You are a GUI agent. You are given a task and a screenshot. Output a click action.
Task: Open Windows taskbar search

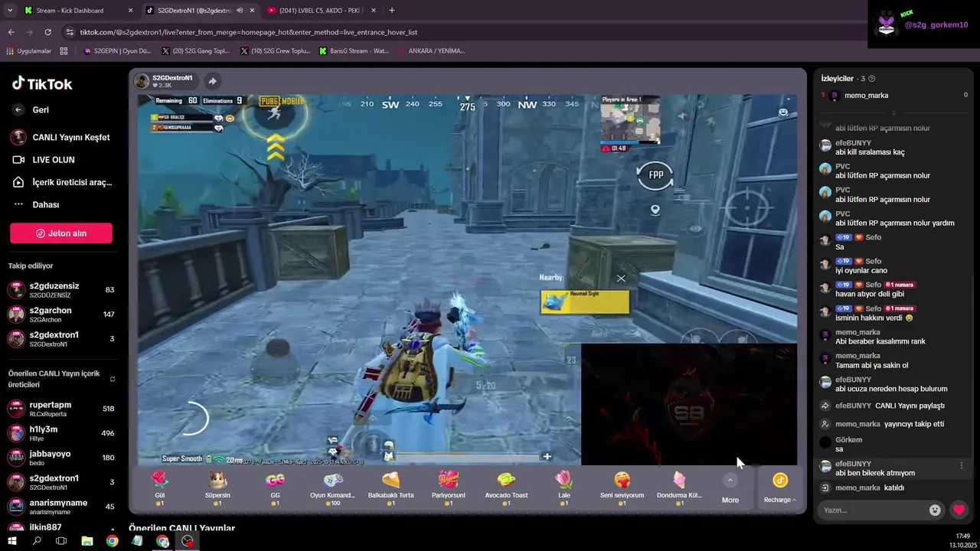tap(37, 541)
